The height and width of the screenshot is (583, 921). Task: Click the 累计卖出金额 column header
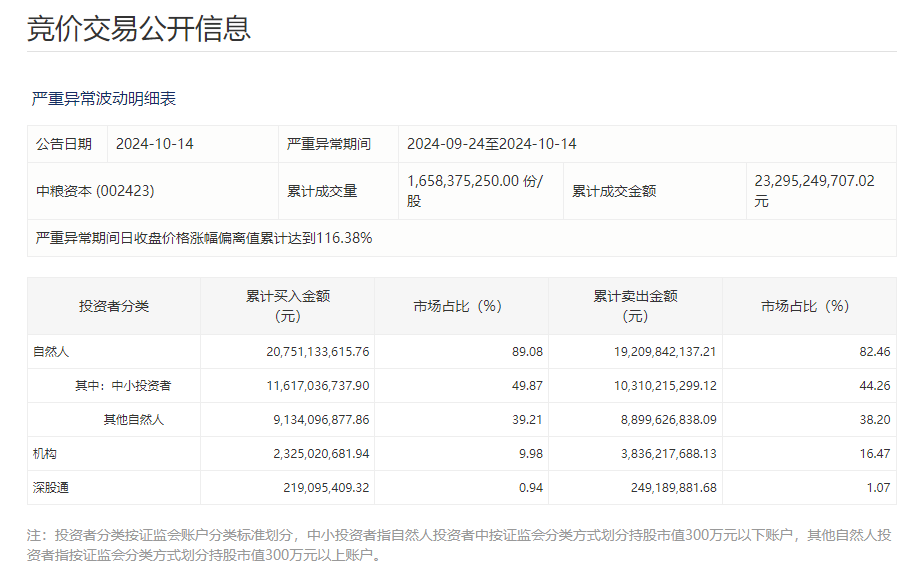[634, 306]
